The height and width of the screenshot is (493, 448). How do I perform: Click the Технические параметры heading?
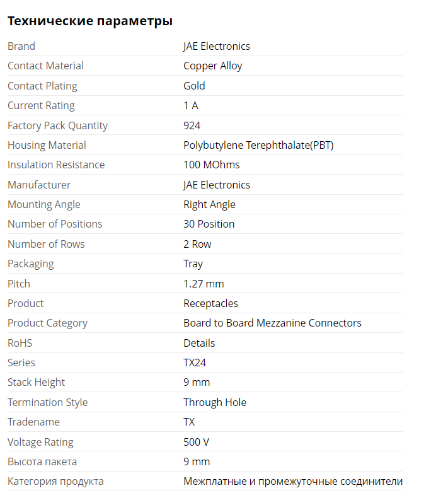pos(90,21)
